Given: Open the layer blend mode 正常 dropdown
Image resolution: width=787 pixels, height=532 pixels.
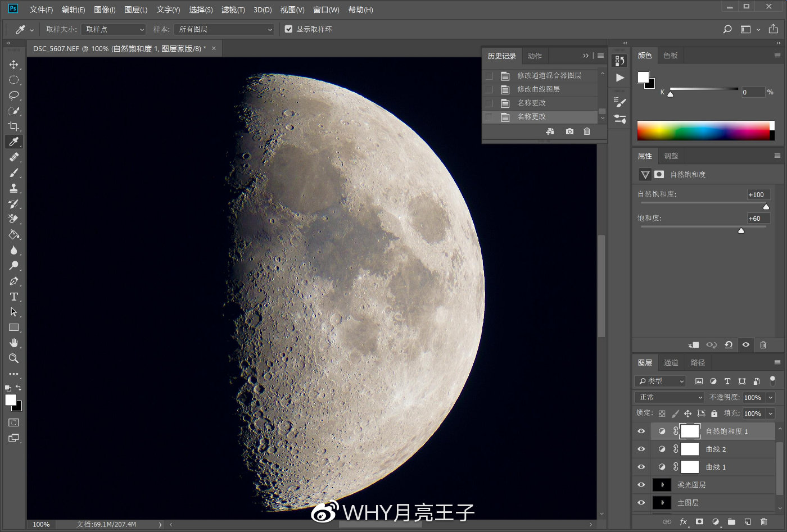Looking at the screenshot, I should click(670, 397).
